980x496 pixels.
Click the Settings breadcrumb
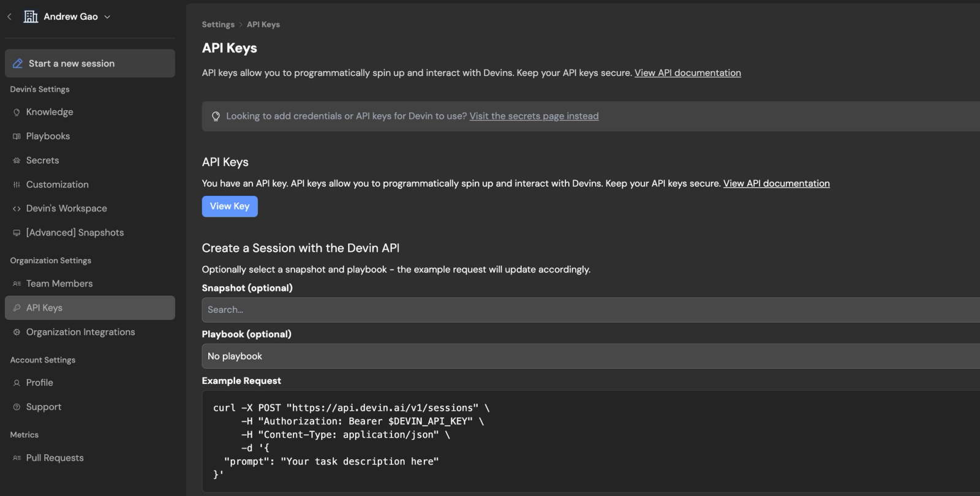pyautogui.click(x=218, y=24)
